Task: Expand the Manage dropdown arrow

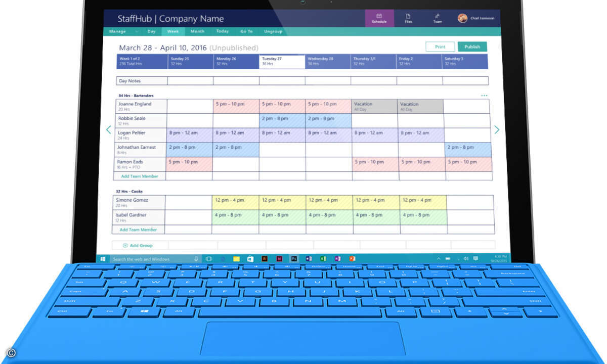Action: coord(137,31)
